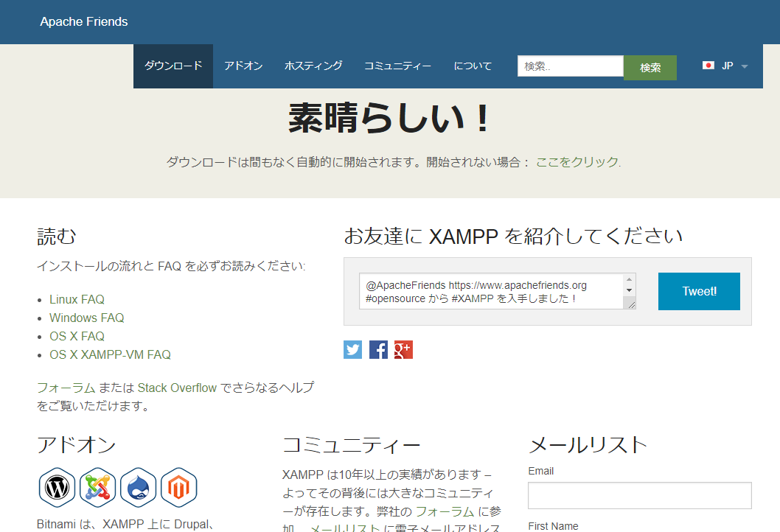
Task: Click the resize grip of tweet box
Action: (x=631, y=304)
